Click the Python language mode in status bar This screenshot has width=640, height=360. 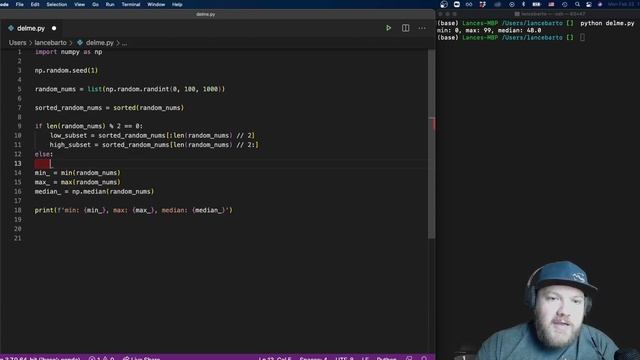tap(386, 358)
